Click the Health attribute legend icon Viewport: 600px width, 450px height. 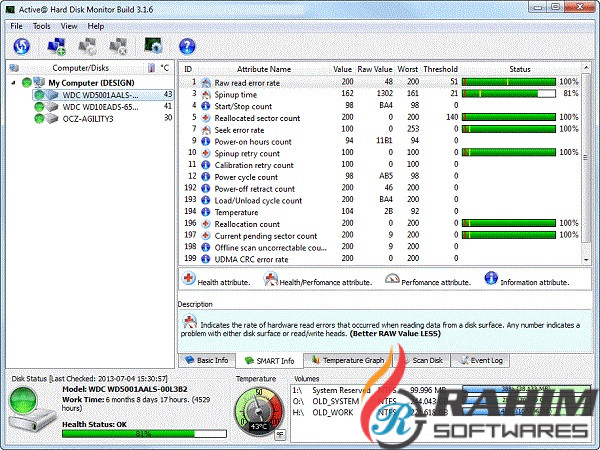[x=189, y=278]
